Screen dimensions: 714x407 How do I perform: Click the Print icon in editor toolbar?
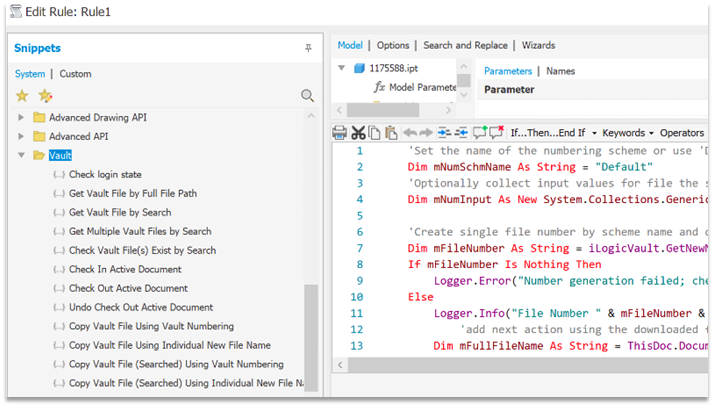(x=339, y=133)
